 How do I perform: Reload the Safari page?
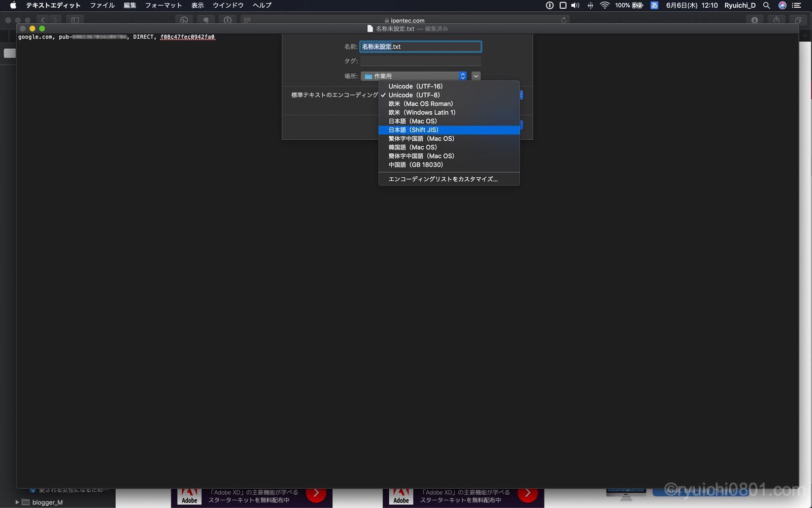pyautogui.click(x=563, y=20)
